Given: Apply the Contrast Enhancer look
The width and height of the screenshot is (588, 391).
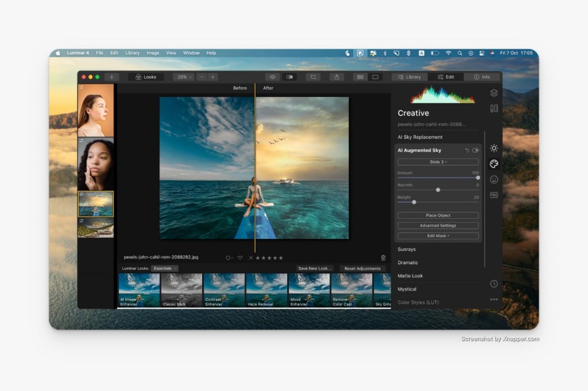Looking at the screenshot, I should tap(225, 290).
